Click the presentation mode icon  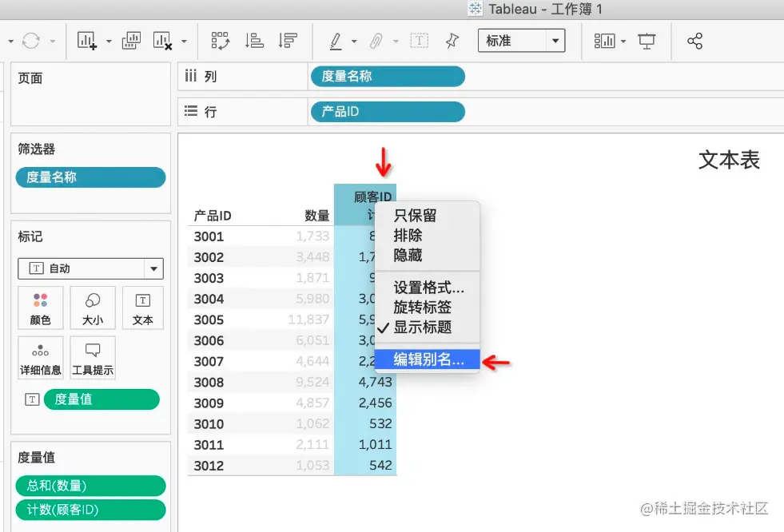tap(647, 41)
